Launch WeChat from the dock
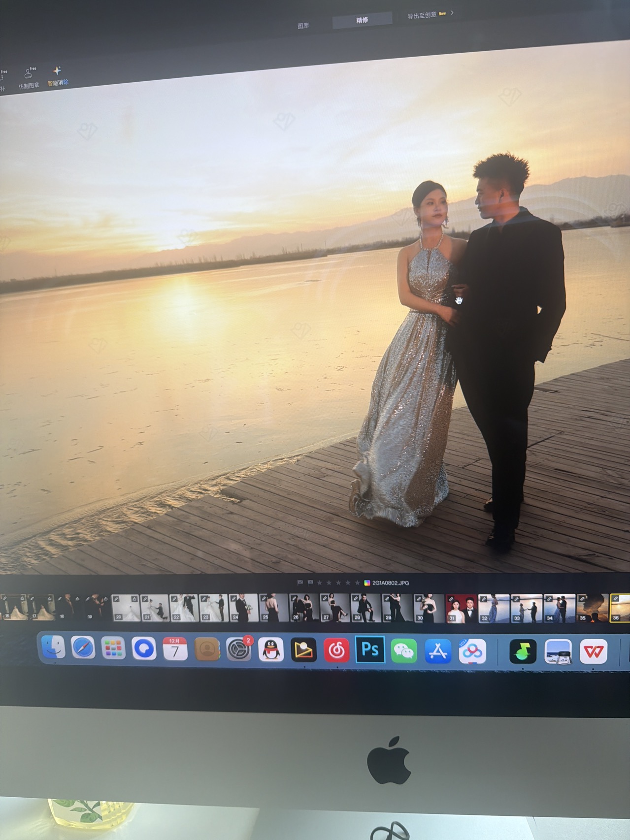The image size is (630, 840). [404, 650]
